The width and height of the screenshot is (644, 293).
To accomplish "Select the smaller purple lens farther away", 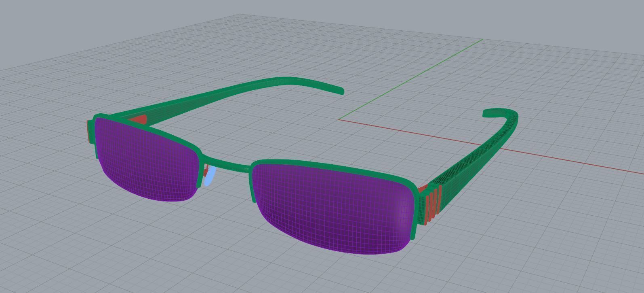I will (147, 160).
